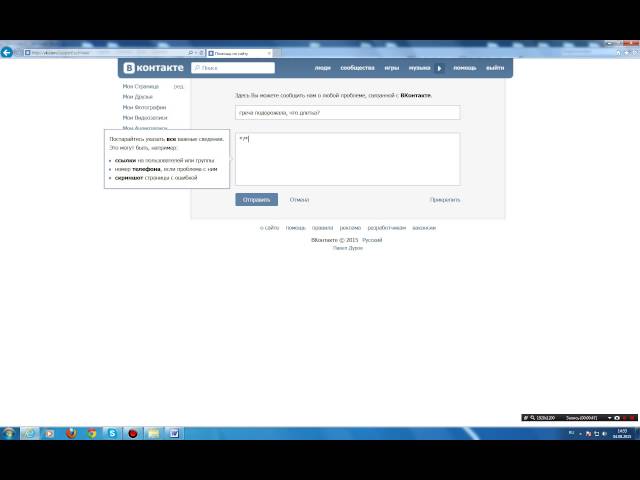Open the file explorer folder on the taskbar
The image size is (640, 480).
pyautogui.click(x=153, y=433)
